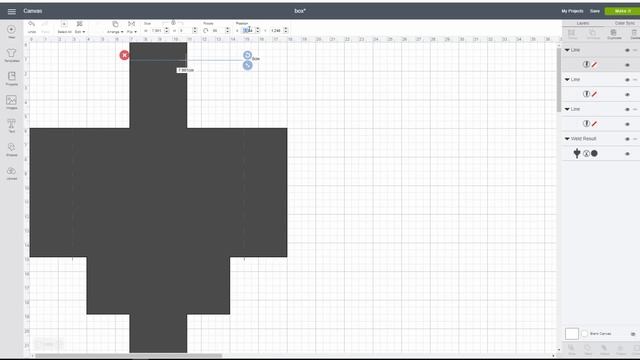
Task: Collapse the third Line layer group
Action: (x=567, y=109)
